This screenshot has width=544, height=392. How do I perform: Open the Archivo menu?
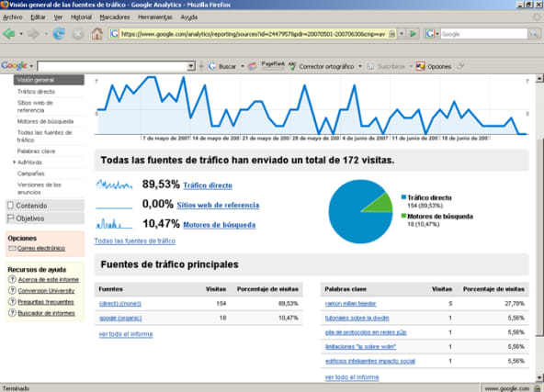click(13, 17)
